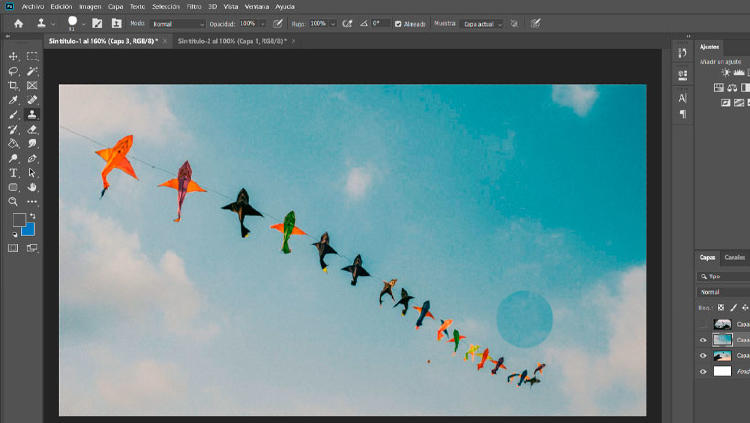Toggle pressure for size button
Screen dimensions: 750x423
[536, 23]
